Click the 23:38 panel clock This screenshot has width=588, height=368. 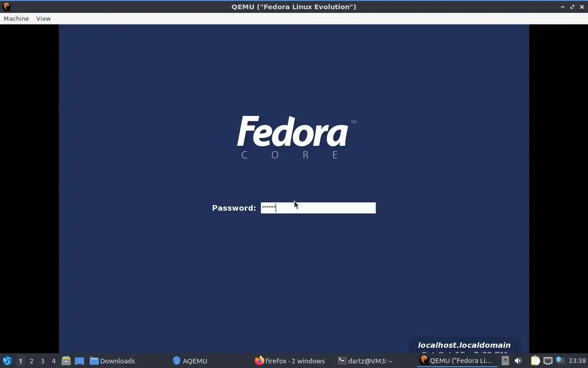(x=577, y=361)
